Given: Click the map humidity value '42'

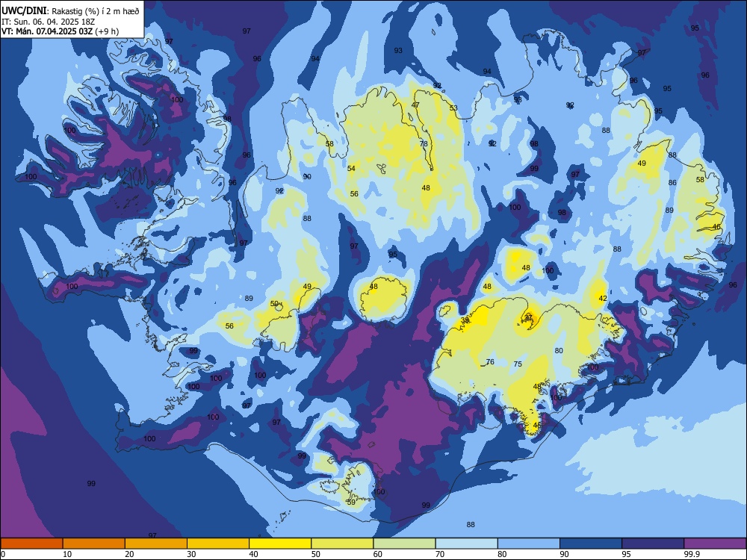Looking at the screenshot, I should (x=603, y=299).
